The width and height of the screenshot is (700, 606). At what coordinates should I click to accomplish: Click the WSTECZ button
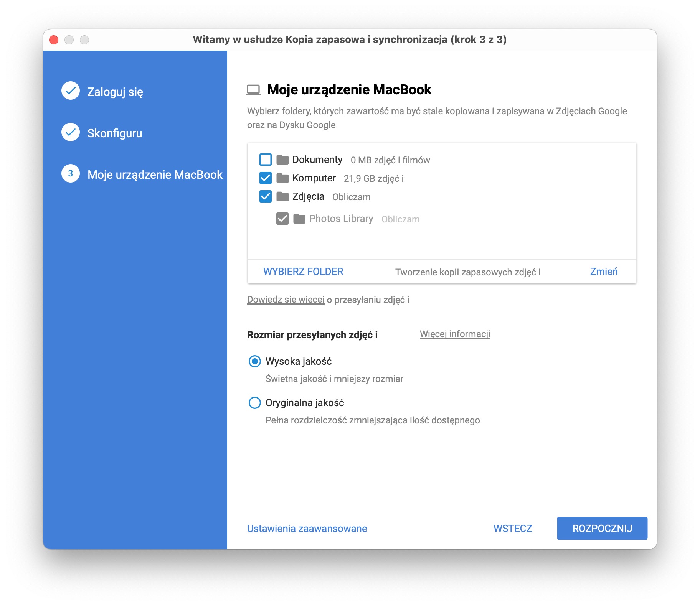point(513,529)
